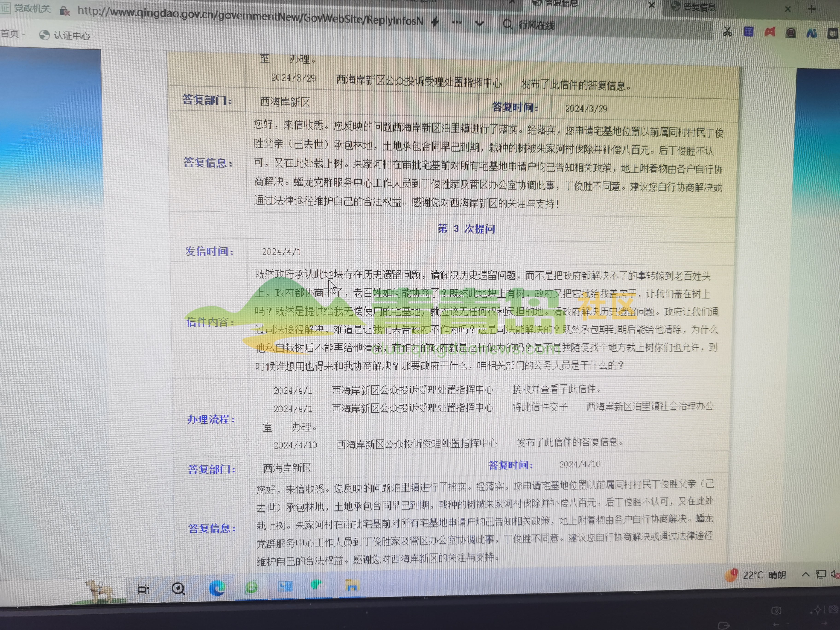Open the 认证中心 bookmark
Screen dimensions: 840x630
pyautogui.click(x=65, y=36)
